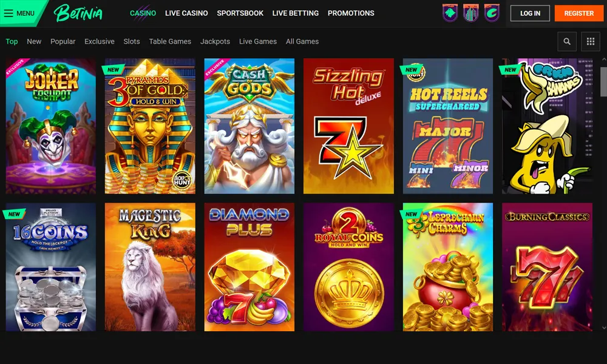
Task: Select the Slots category tab
Action: pyautogui.click(x=132, y=41)
